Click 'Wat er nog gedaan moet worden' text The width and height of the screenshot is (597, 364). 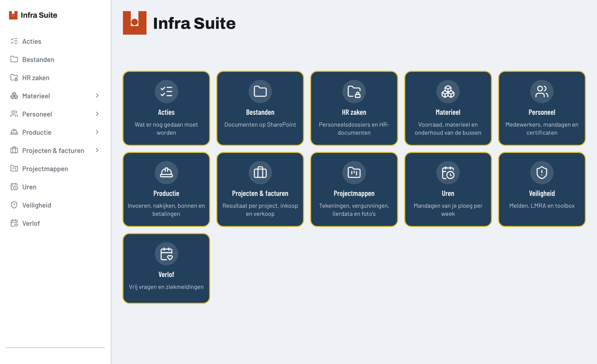pos(166,129)
